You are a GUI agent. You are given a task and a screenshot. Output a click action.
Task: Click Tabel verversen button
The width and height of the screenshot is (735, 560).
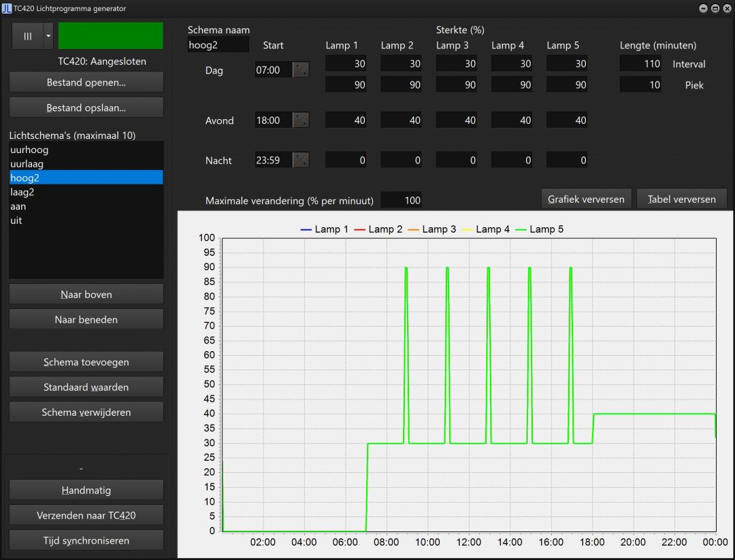point(681,199)
